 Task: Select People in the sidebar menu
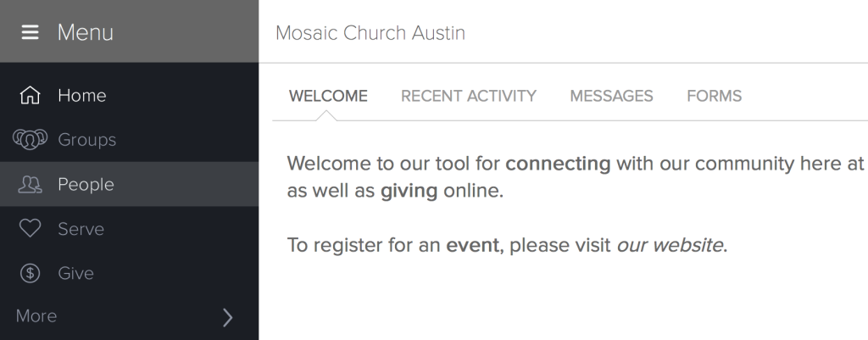coord(129,184)
